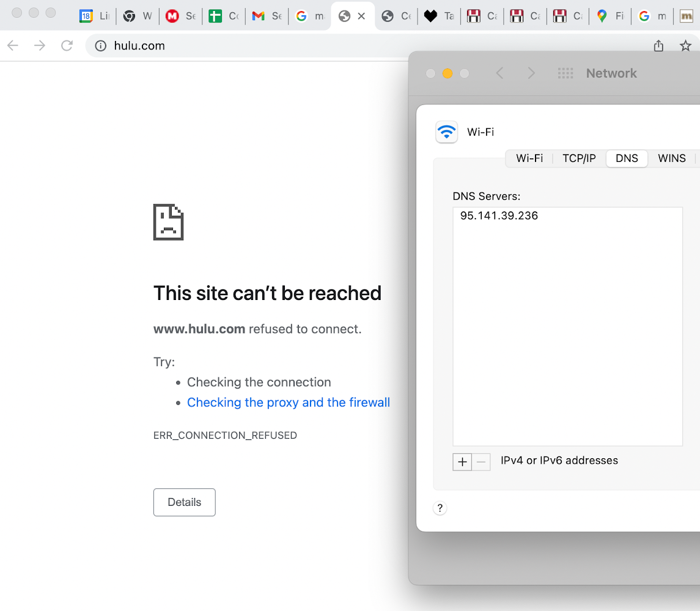Go back in the Network preferences window

point(499,73)
